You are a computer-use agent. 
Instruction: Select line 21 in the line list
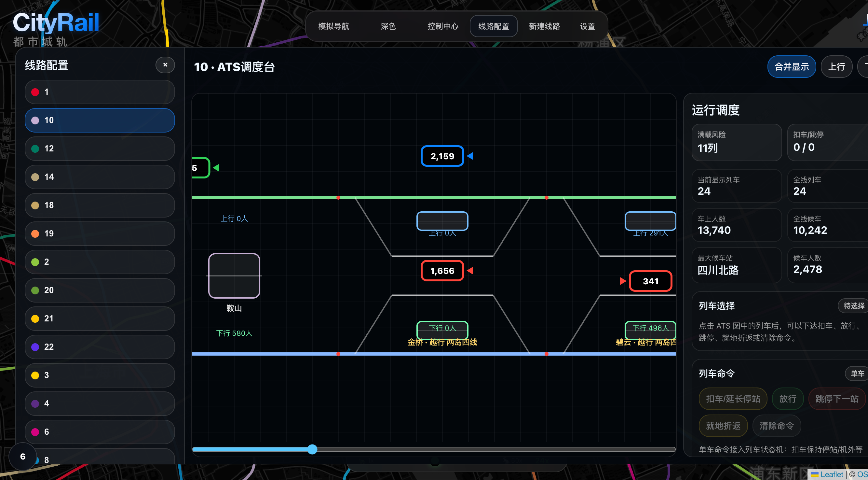tap(100, 318)
